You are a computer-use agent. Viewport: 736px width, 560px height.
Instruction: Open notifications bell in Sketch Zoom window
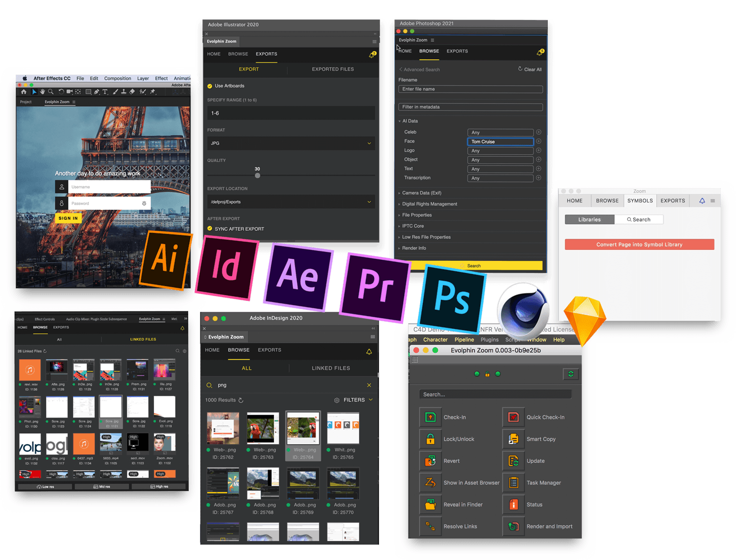pos(702,201)
